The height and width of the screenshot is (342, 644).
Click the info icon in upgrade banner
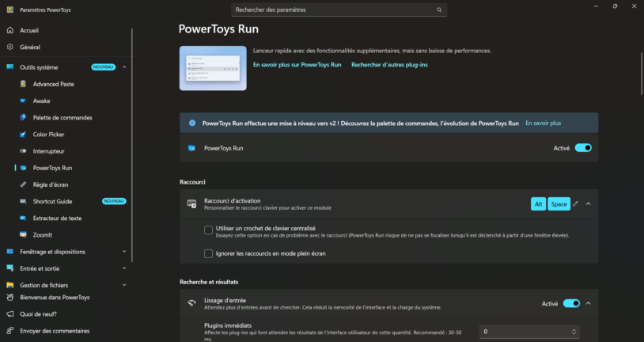click(191, 123)
